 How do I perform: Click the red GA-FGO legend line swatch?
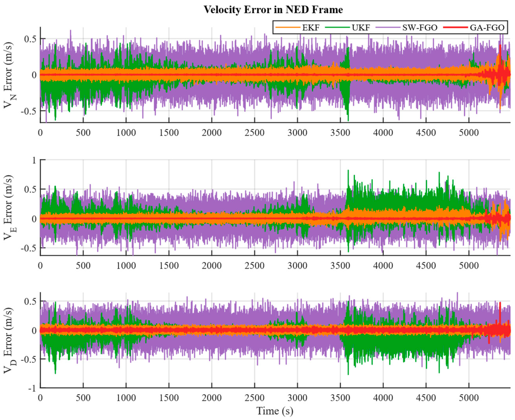coord(456,27)
